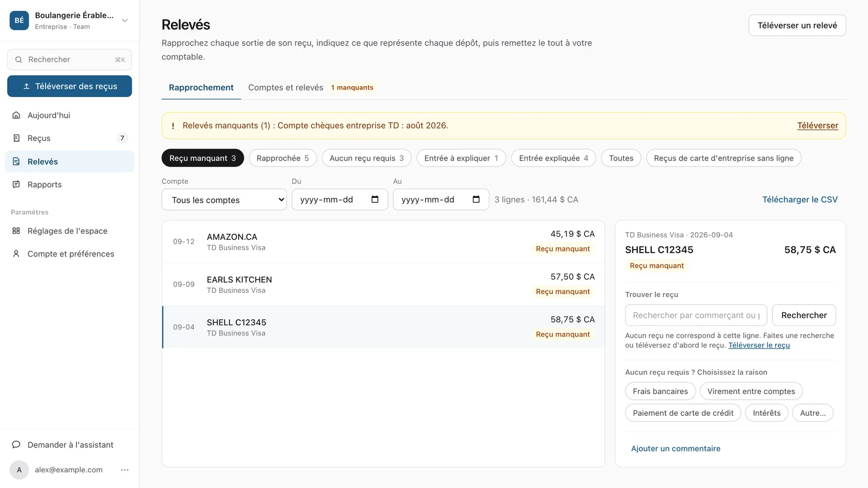Click Téléverser un relevé button

pos(797,25)
